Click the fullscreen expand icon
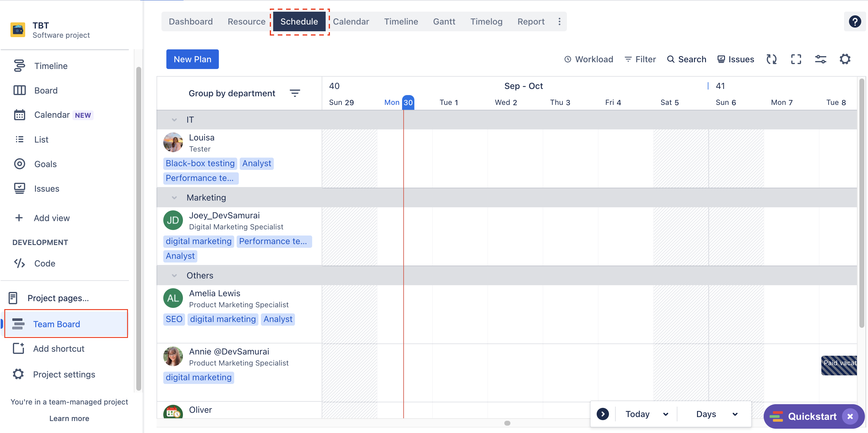 [796, 59]
